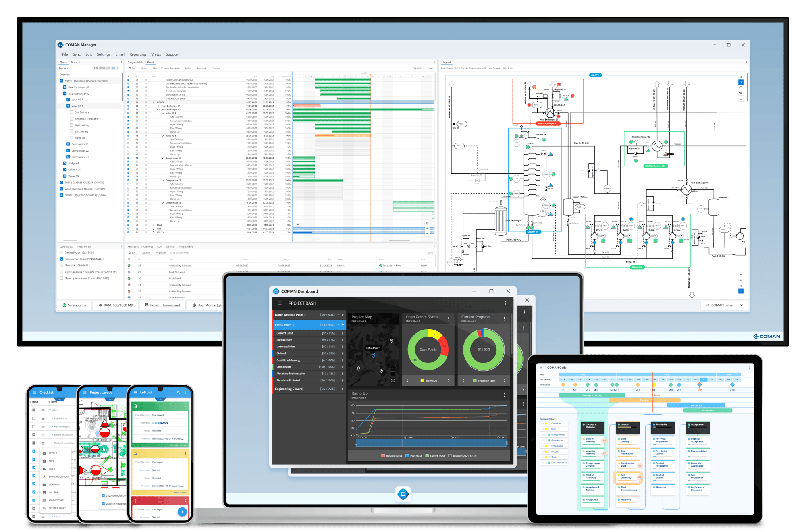Check the Maturity Attainment Phase checkbox
Viewport: 806px width, 532px height.
61,278
